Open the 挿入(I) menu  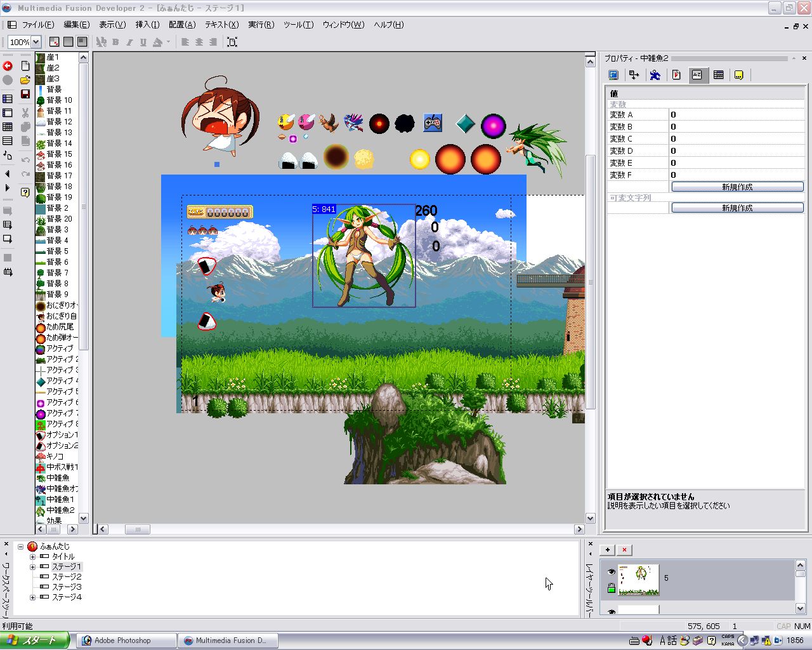(148, 25)
